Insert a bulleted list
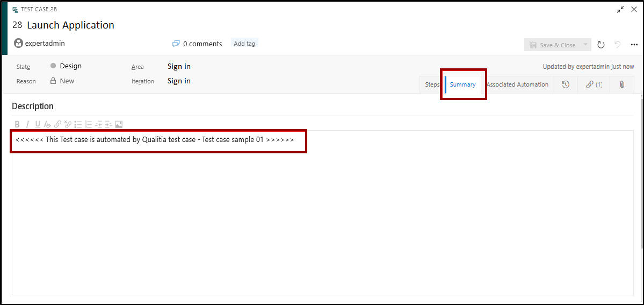The image size is (644, 305). pyautogui.click(x=78, y=124)
